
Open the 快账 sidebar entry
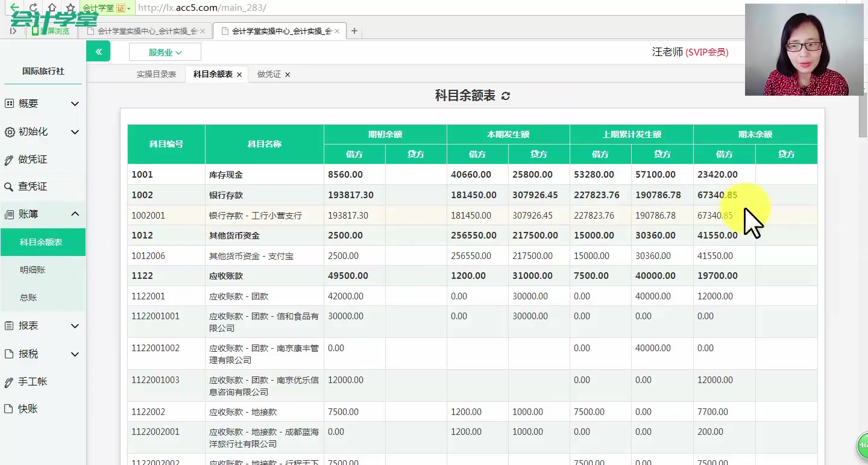[43, 408]
